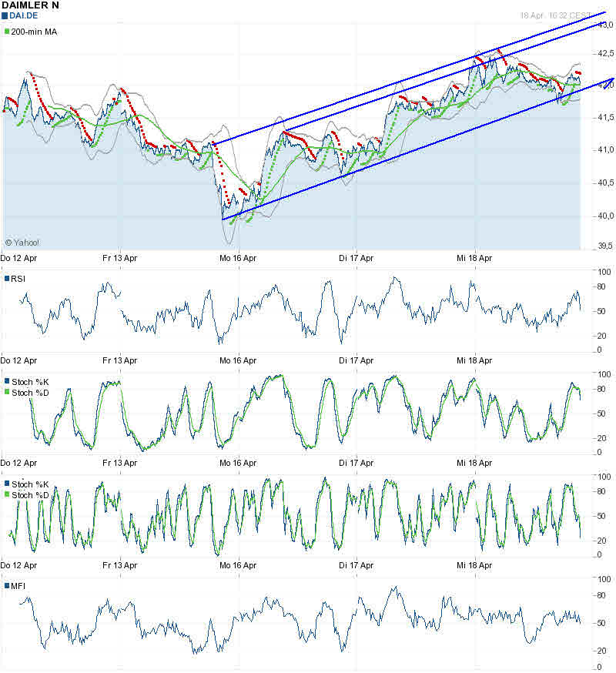Screen dimensions: 616x673
Task: Click the DAIMLER N chart title
Action: (x=30, y=5)
